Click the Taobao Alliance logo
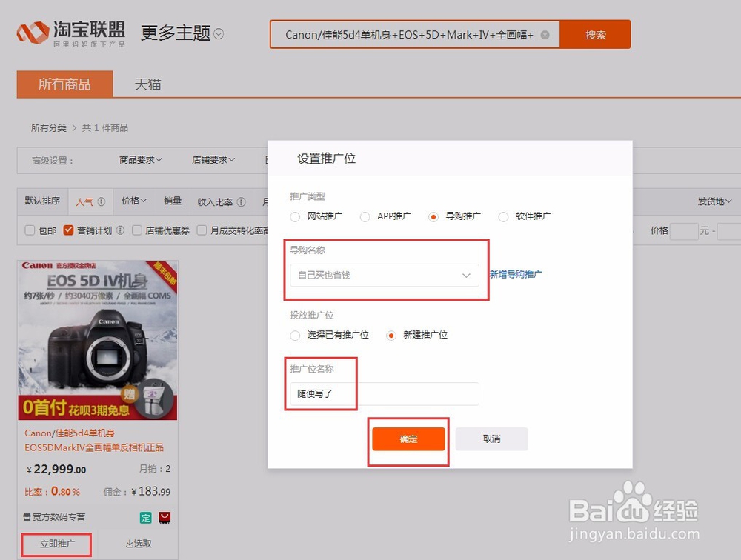This screenshot has width=741, height=560. click(x=71, y=33)
